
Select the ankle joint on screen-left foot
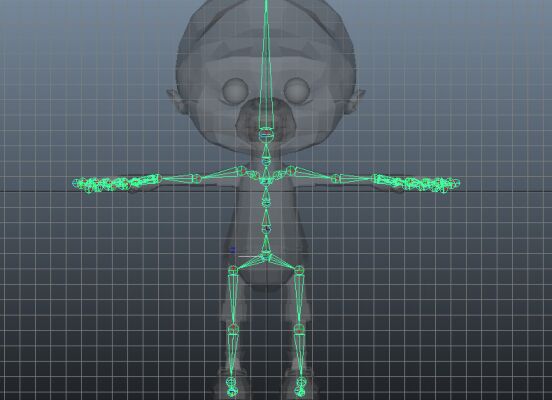pos(231,381)
